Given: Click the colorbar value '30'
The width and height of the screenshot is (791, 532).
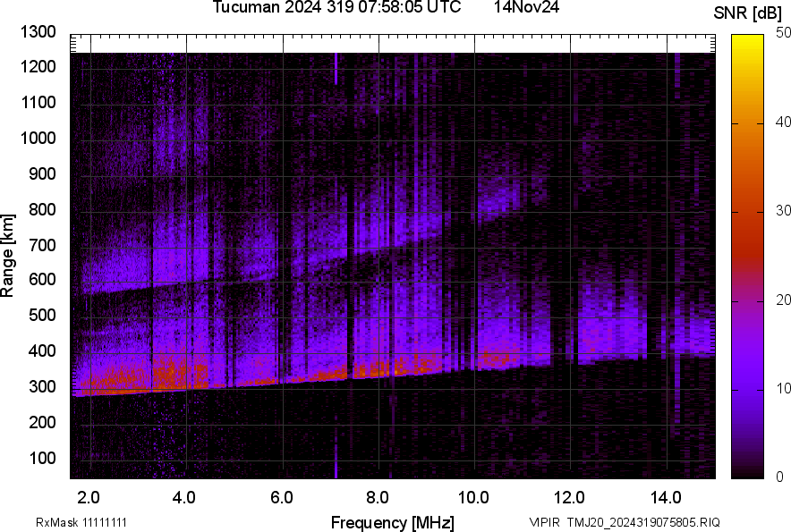Looking at the screenshot, I should click(x=784, y=210).
